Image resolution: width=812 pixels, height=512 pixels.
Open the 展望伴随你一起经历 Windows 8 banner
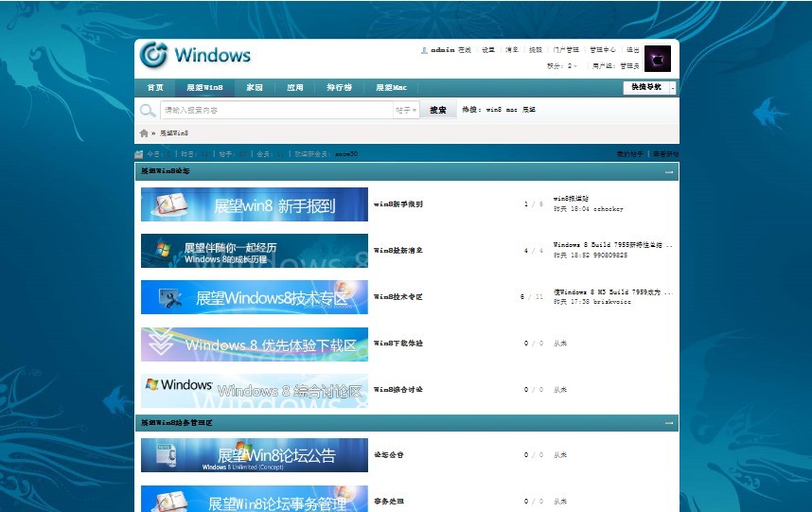click(x=255, y=251)
